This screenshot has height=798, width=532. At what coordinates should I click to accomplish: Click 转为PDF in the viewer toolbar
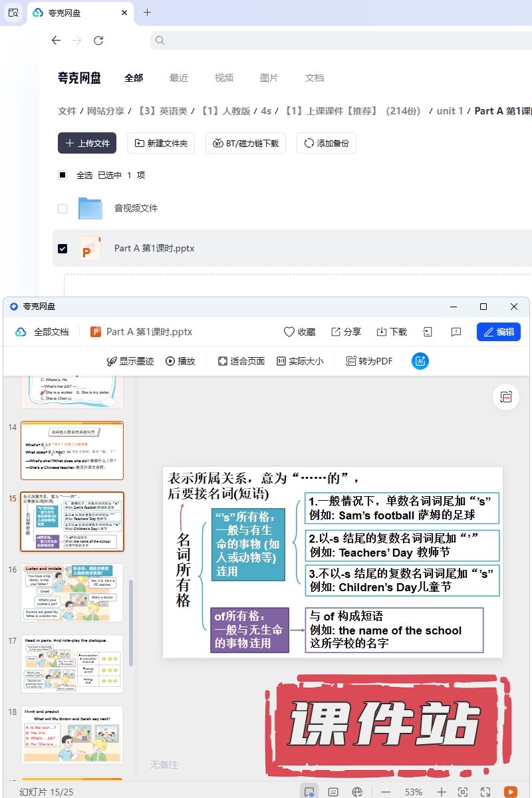369,361
